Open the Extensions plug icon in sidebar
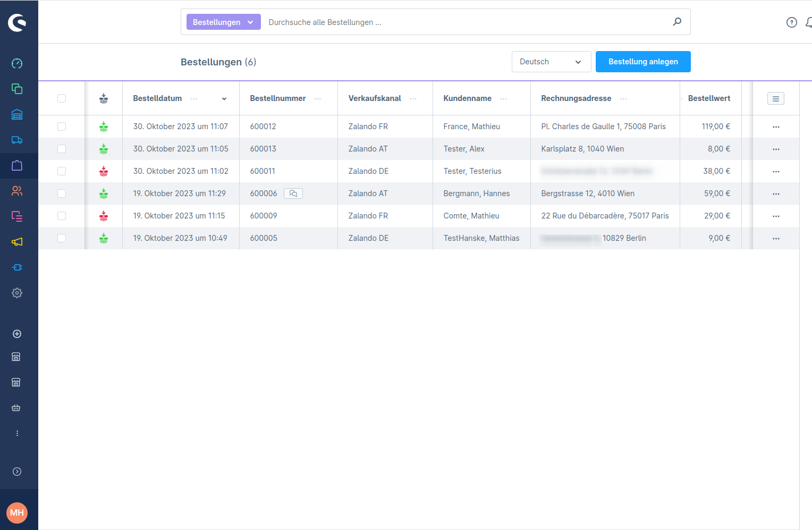Image resolution: width=812 pixels, height=530 pixels. coord(17,267)
